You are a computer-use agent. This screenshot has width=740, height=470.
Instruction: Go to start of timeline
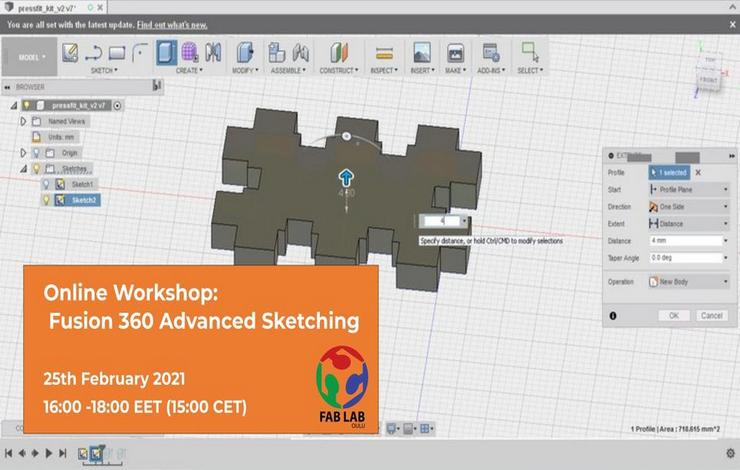(8, 453)
